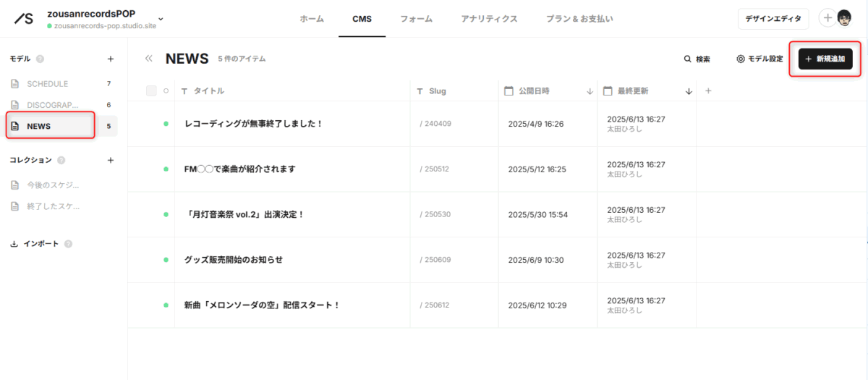Collapse the sidebar with double chevron icon
The image size is (868, 380).
pyautogui.click(x=149, y=59)
